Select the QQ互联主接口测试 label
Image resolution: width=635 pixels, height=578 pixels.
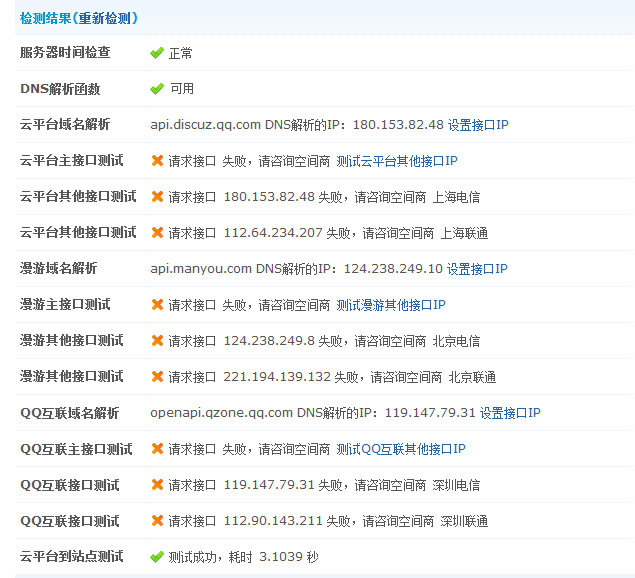(x=76, y=449)
